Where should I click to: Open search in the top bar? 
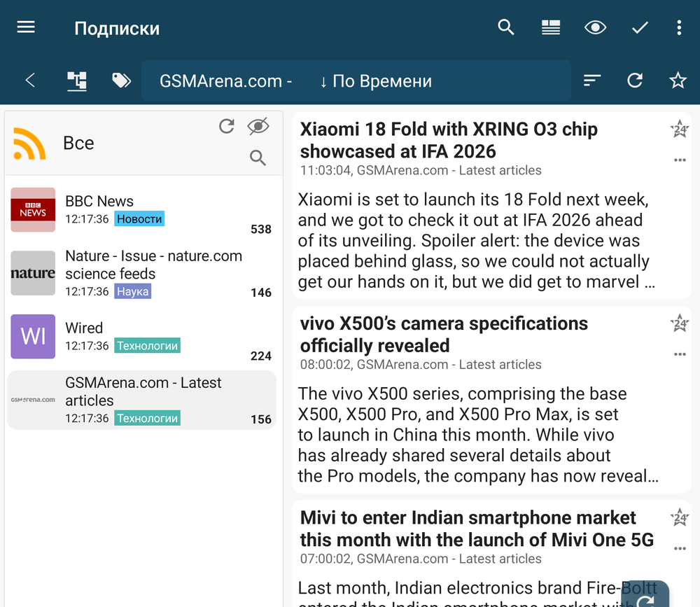[506, 28]
